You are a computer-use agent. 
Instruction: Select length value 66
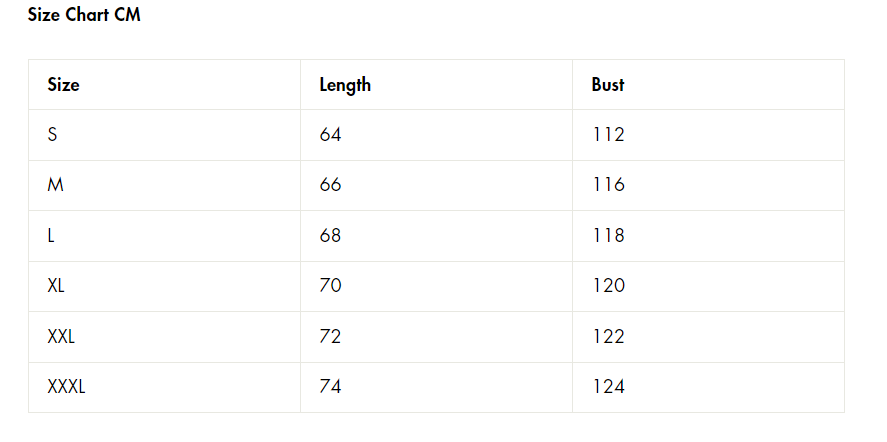coord(330,185)
